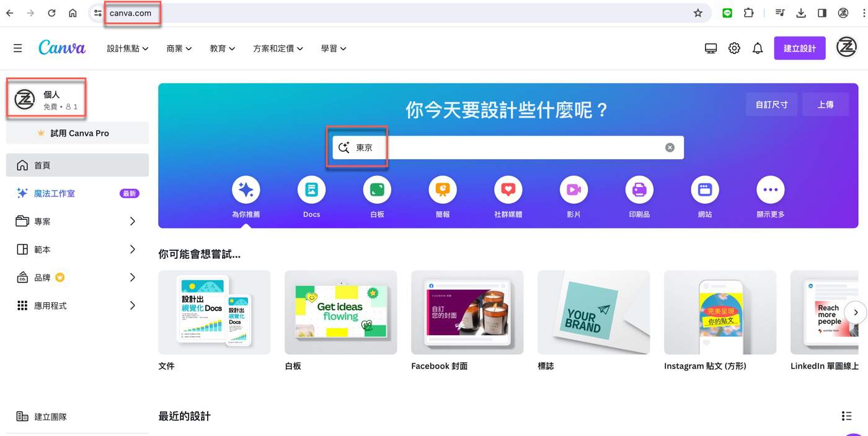Expand the 商業 dropdown menu
The width and height of the screenshot is (868, 436).
tap(179, 48)
